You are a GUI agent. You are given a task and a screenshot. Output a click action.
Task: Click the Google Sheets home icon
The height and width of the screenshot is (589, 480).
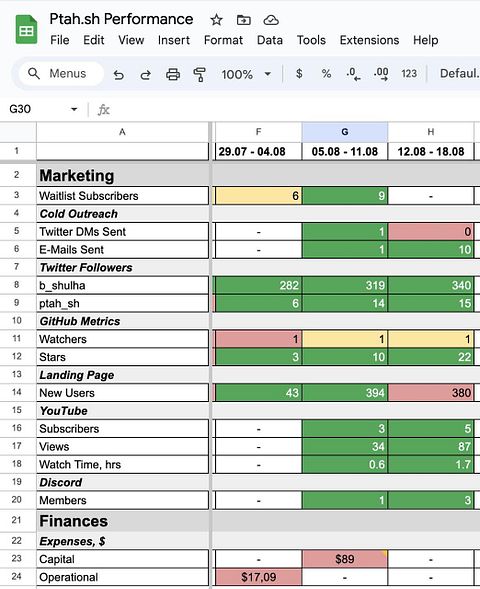tap(26, 29)
